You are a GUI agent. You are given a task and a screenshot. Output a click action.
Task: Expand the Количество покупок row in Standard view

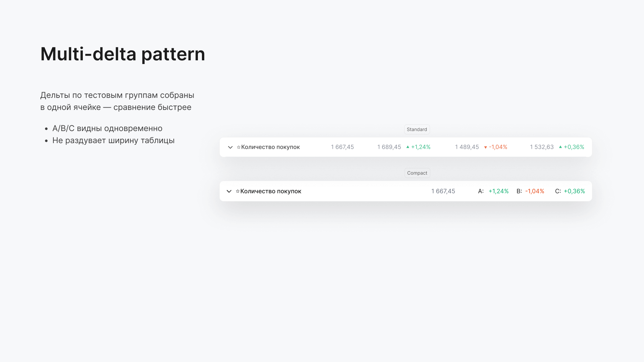point(230,147)
